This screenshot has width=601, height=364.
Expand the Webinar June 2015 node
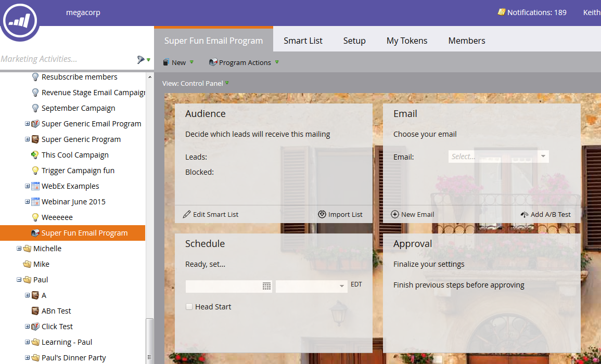[x=27, y=202]
